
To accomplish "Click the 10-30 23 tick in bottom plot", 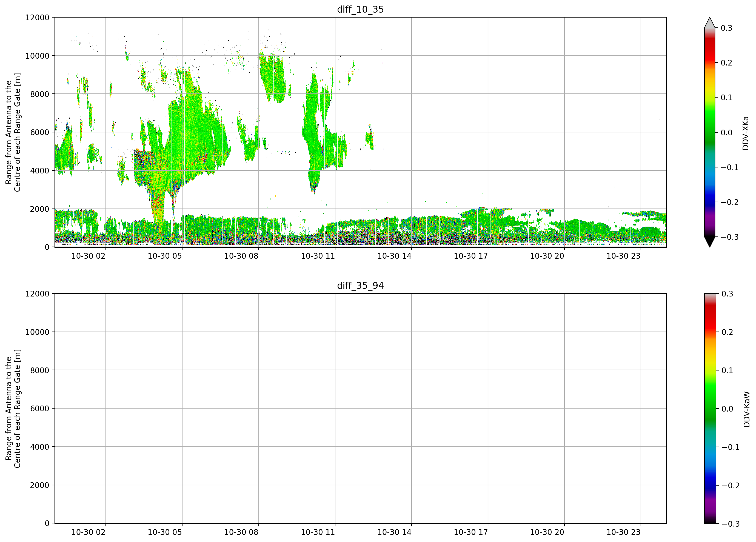I will click(x=623, y=532).
